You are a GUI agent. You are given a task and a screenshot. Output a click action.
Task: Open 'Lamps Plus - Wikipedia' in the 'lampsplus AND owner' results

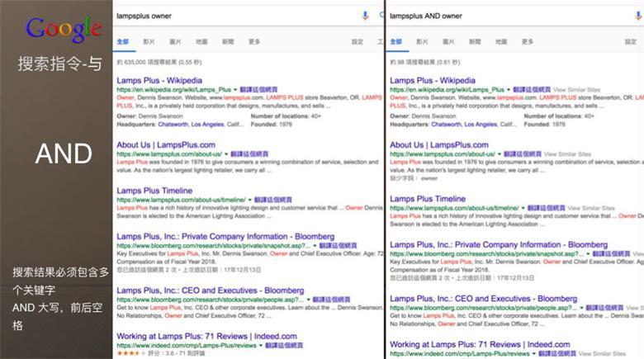[x=433, y=81]
